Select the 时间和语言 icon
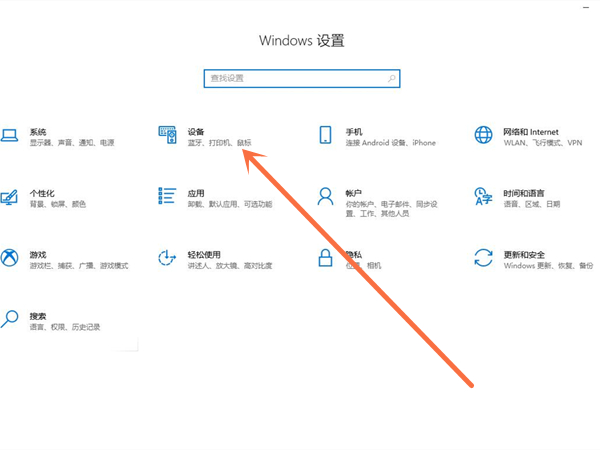This screenshot has width=600, height=450. pos(483,196)
